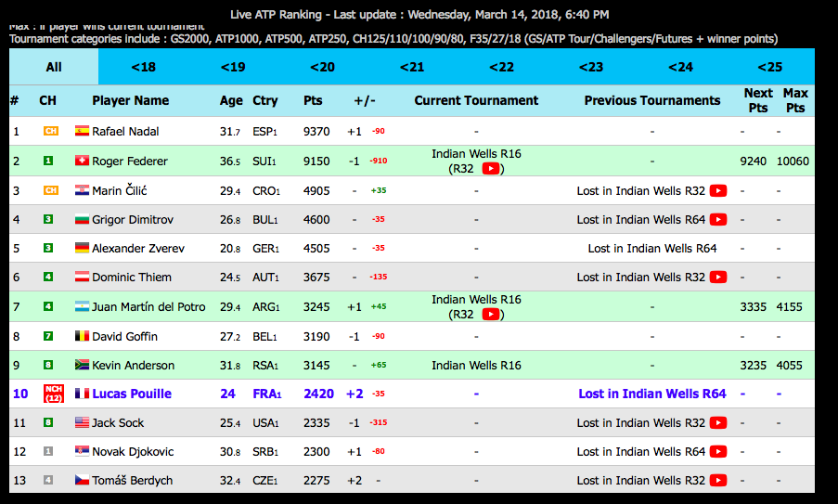Image resolution: width=838 pixels, height=504 pixels.
Task: Open YouTube icon in Jack Sock's row
Action: (717, 423)
